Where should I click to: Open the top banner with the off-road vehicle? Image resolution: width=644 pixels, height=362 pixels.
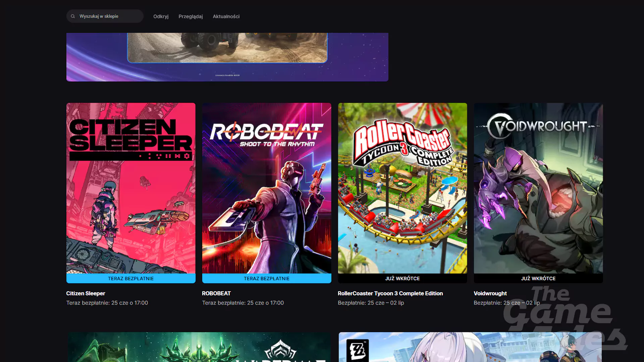pos(227,57)
